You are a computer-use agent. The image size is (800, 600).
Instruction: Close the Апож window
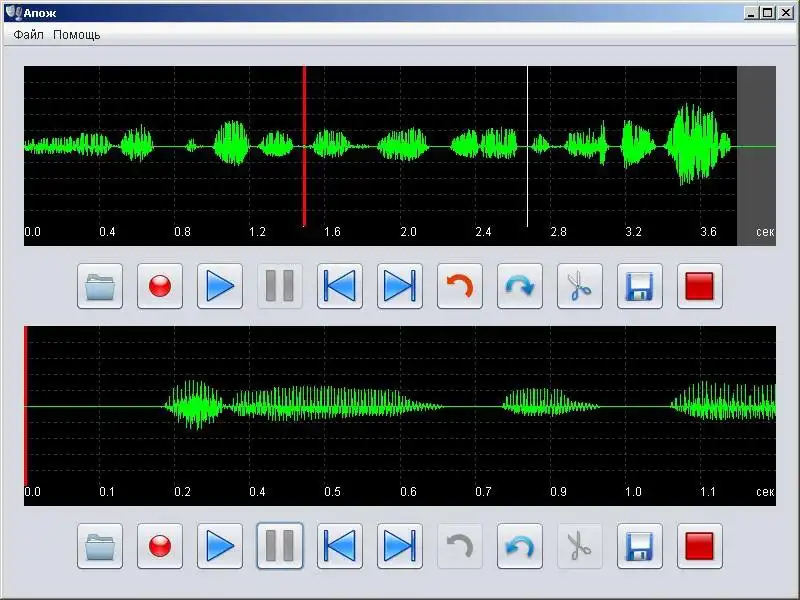click(x=785, y=13)
